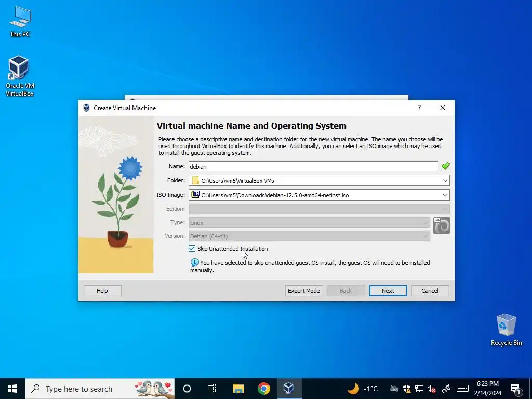Viewport: 532px width, 399px height.
Task: Click the OneDrive cloud tray icon
Action: click(x=394, y=389)
